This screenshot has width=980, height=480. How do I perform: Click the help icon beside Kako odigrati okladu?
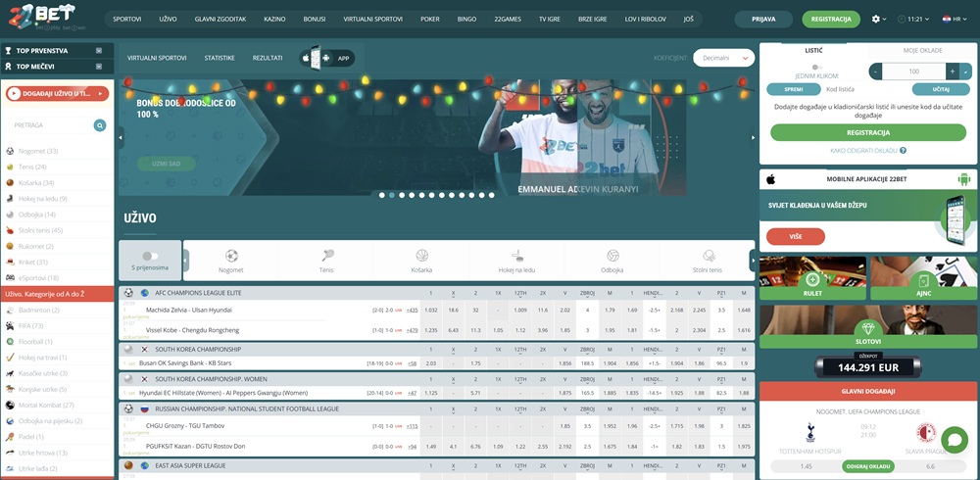point(903,151)
